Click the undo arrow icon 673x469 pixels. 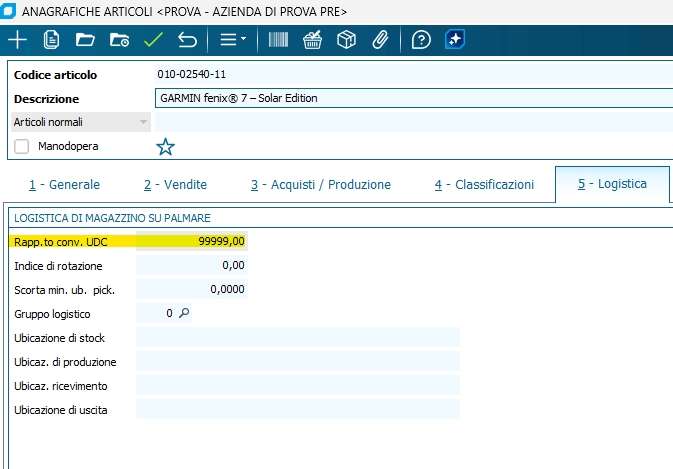tap(187, 40)
